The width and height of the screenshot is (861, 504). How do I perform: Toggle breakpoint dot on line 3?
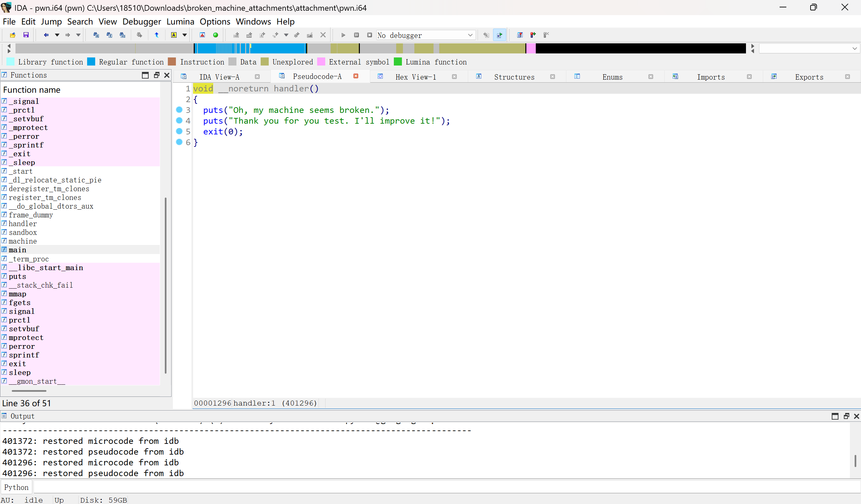(179, 110)
